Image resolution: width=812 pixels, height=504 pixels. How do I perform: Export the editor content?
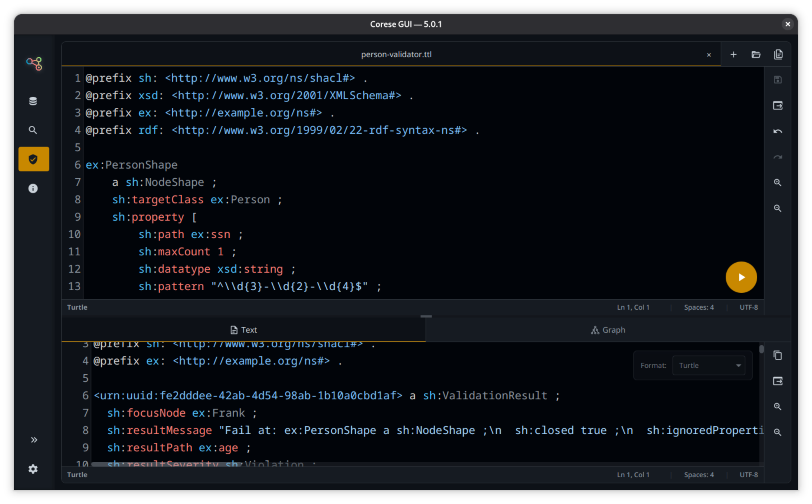tap(778, 106)
